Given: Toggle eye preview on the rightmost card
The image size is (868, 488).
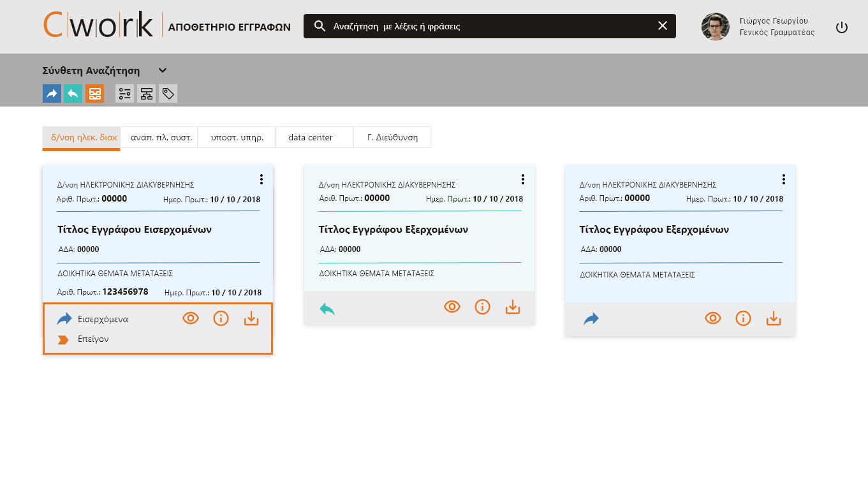Looking at the screenshot, I should click(712, 318).
